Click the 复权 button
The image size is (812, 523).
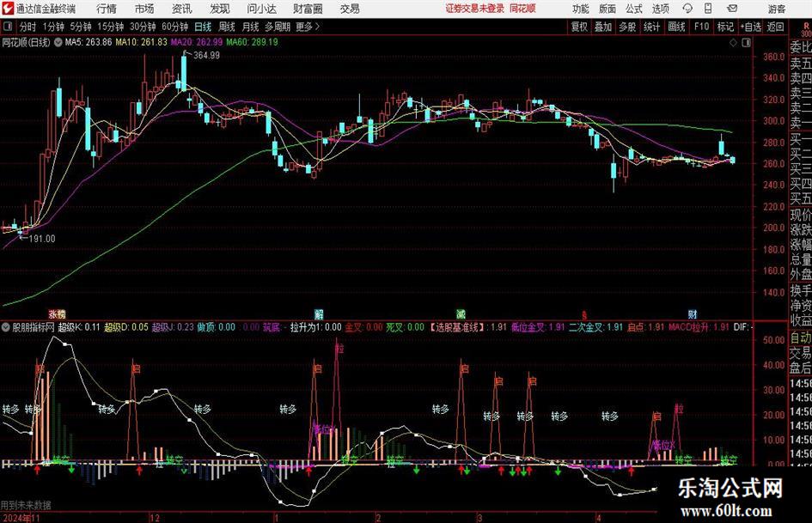(579, 27)
